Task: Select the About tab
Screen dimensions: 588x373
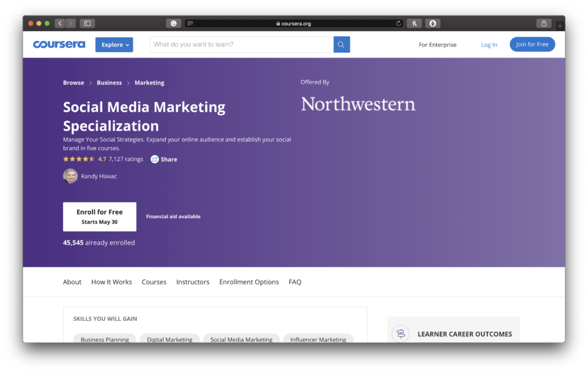Action: click(72, 282)
